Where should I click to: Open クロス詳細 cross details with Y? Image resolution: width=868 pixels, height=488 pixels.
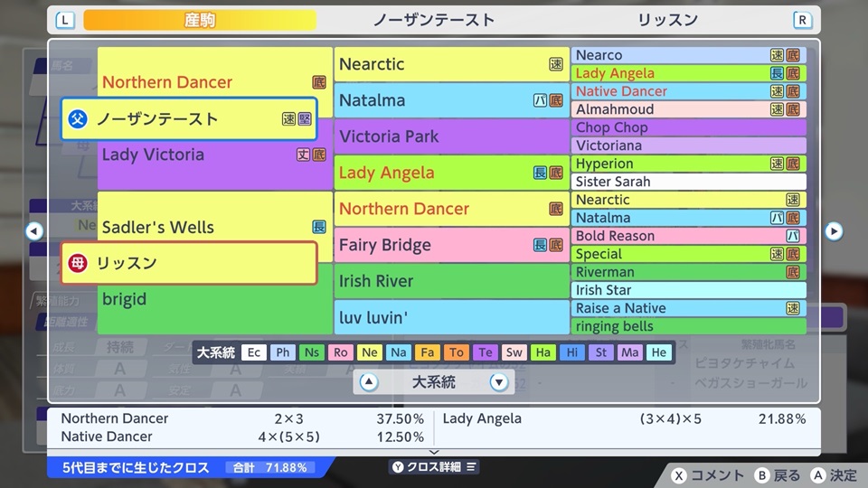[434, 467]
